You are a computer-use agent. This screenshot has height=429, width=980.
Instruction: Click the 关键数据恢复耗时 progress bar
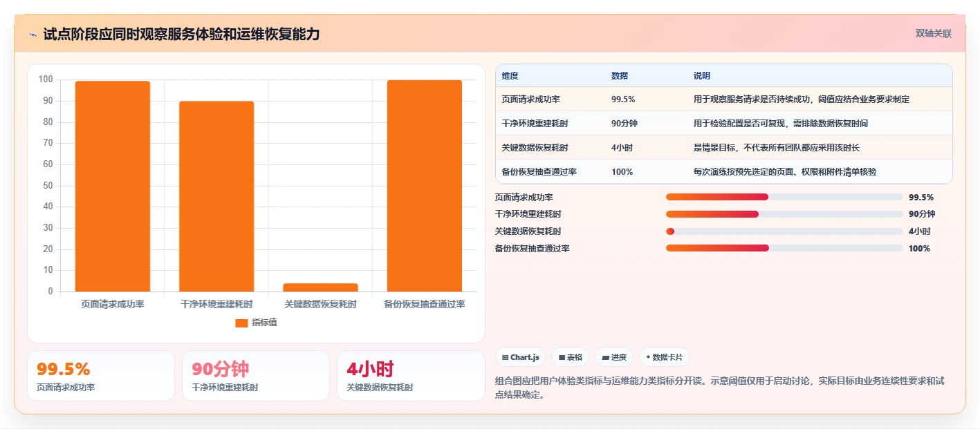pyautogui.click(x=784, y=231)
